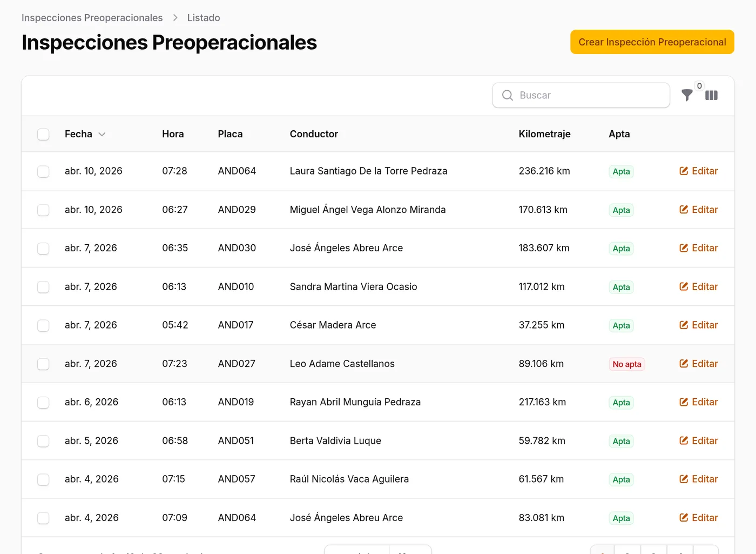Click the Placa column header
The height and width of the screenshot is (554, 756).
pyautogui.click(x=230, y=134)
